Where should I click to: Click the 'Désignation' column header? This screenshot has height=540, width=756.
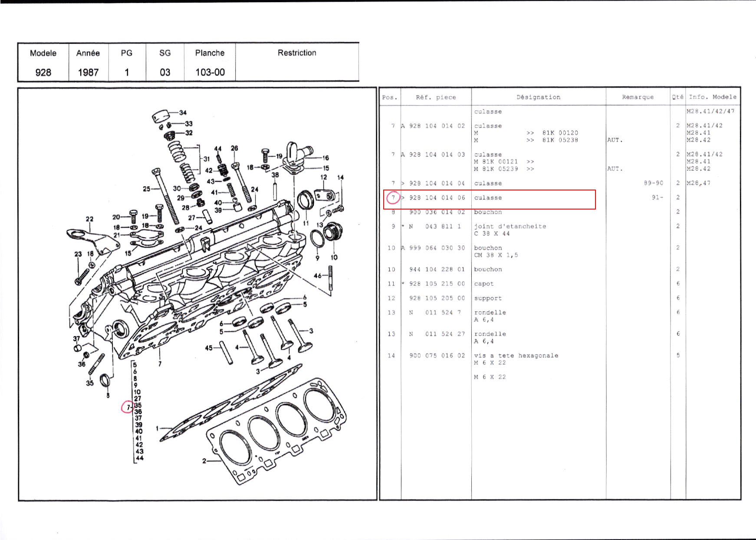point(538,97)
